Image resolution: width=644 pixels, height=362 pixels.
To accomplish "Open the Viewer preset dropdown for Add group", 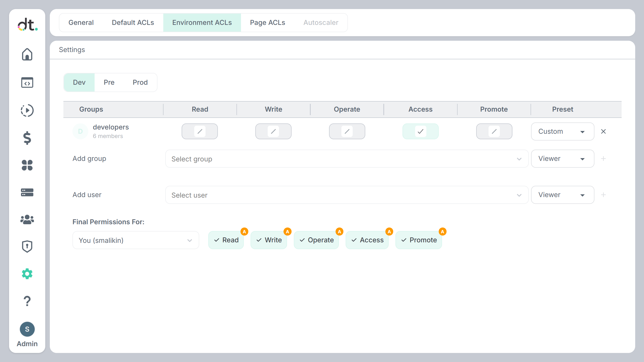I will point(563,159).
